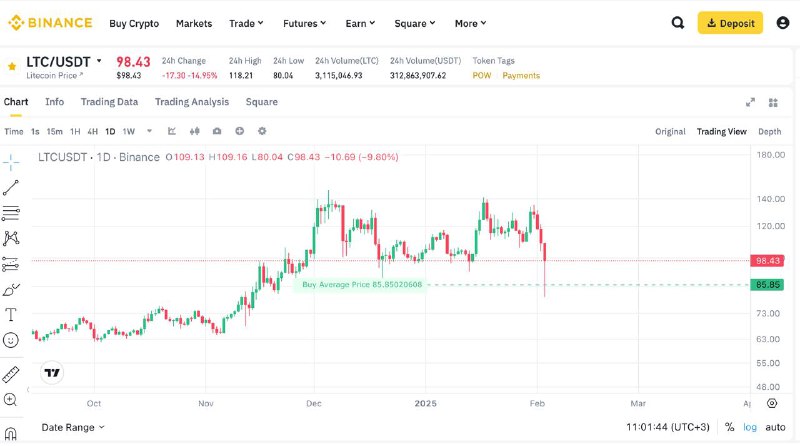800x446 pixels.
Task: Click the 98.43 current price label
Action: point(767,261)
